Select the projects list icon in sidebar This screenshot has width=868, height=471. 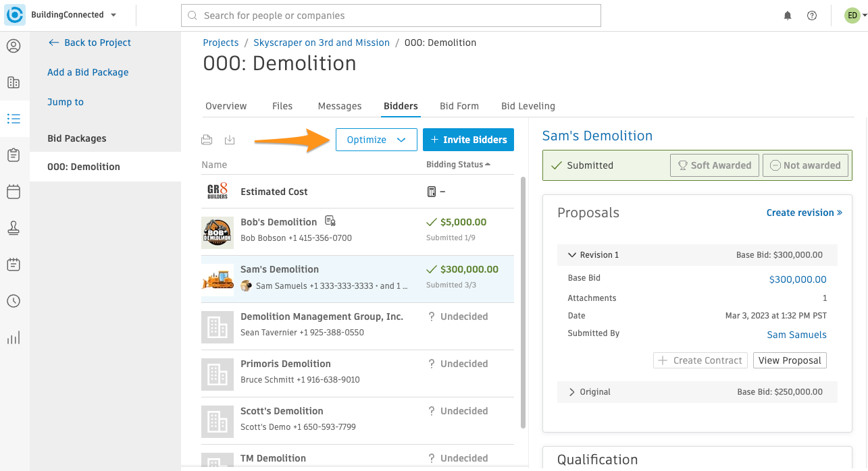(14, 119)
